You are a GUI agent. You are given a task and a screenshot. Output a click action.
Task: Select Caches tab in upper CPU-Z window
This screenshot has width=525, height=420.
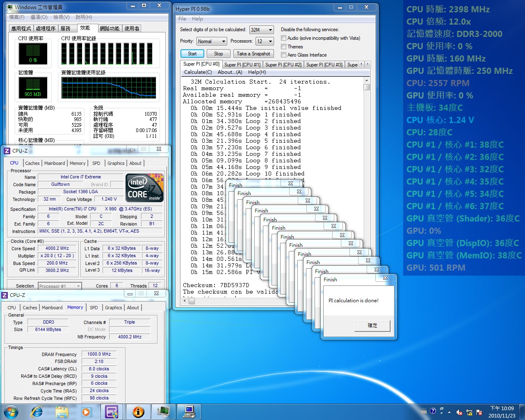point(32,163)
